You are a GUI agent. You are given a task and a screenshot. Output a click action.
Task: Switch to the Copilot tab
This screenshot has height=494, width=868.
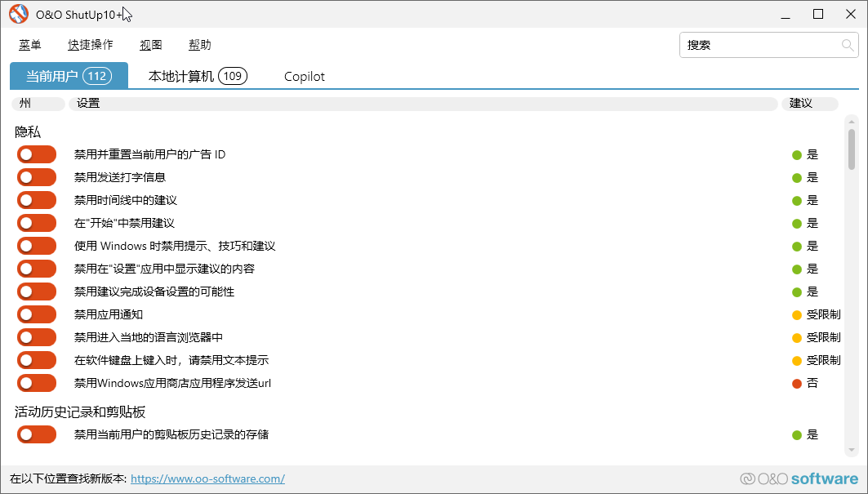(x=304, y=76)
